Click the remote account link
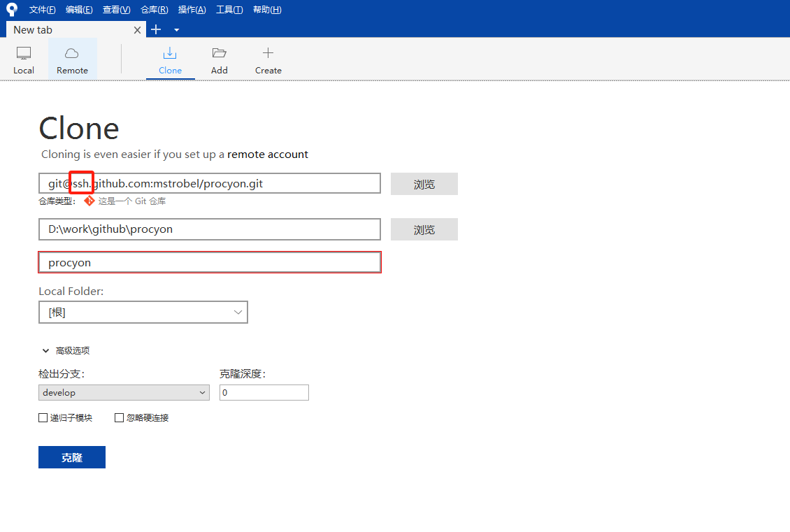Image resolution: width=790 pixels, height=532 pixels. pos(267,154)
